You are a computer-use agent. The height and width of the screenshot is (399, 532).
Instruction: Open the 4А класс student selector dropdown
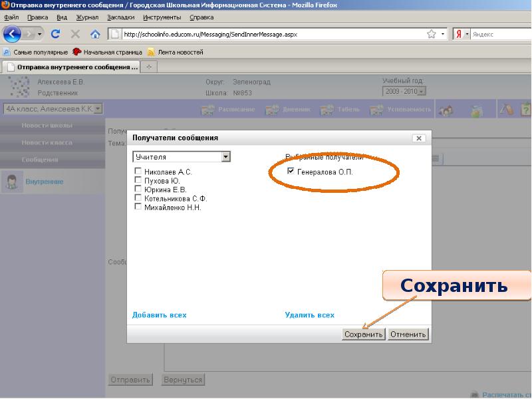[98, 108]
